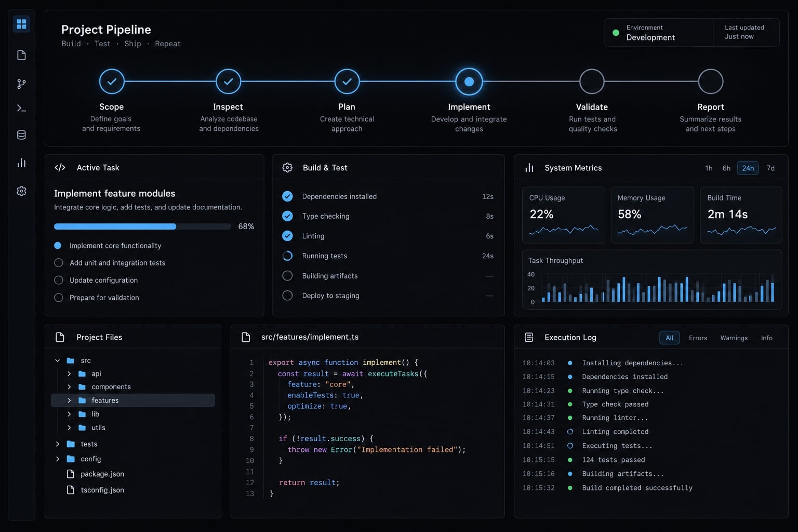This screenshot has width=798, height=532.
Task: Click the tsconfig.json file icon
Action: coord(71,490)
